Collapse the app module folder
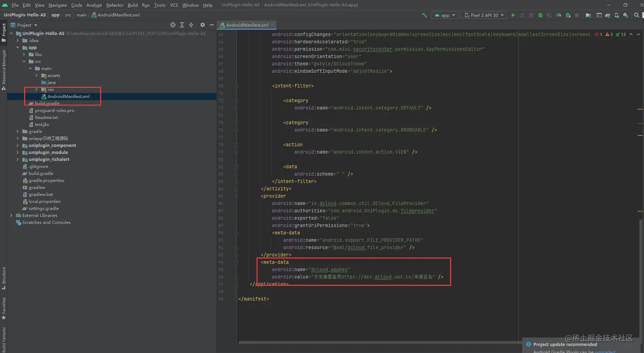The image size is (644, 353). tap(17, 47)
